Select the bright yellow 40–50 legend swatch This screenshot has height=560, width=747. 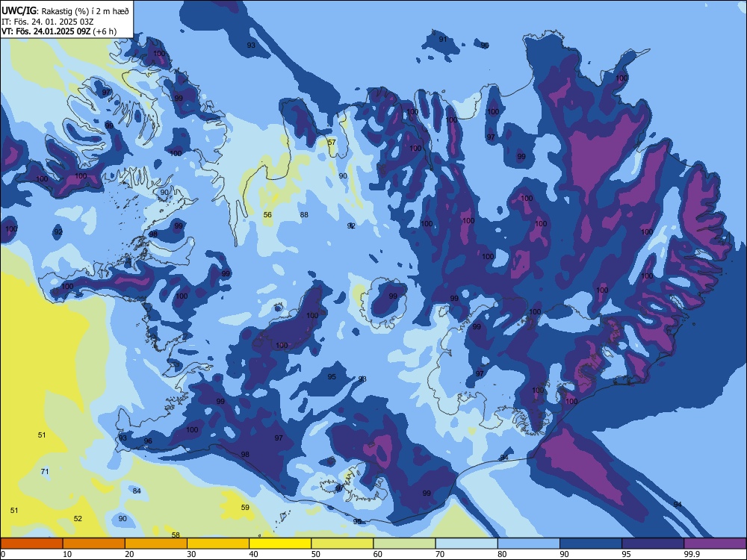280,544
